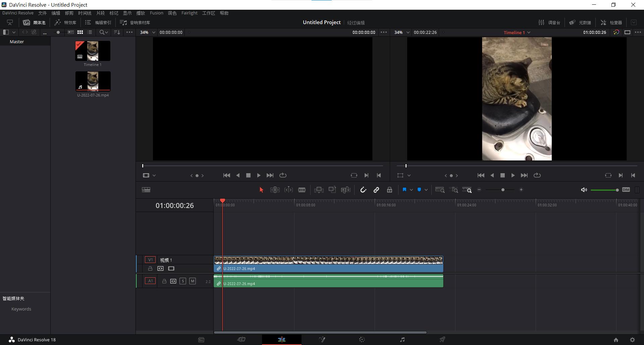Select the normal edit mode arrow tool
Image resolution: width=644 pixels, height=345 pixels.
click(x=261, y=190)
